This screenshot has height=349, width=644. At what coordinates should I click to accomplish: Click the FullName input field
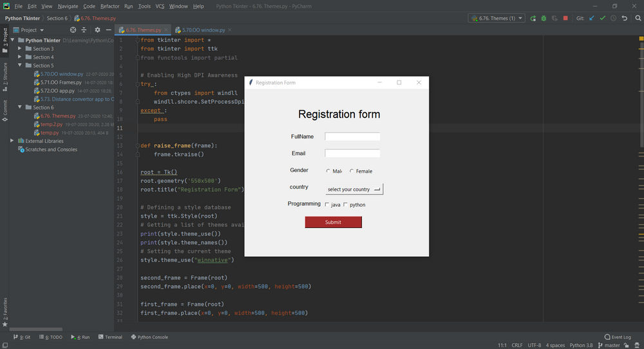(352, 137)
